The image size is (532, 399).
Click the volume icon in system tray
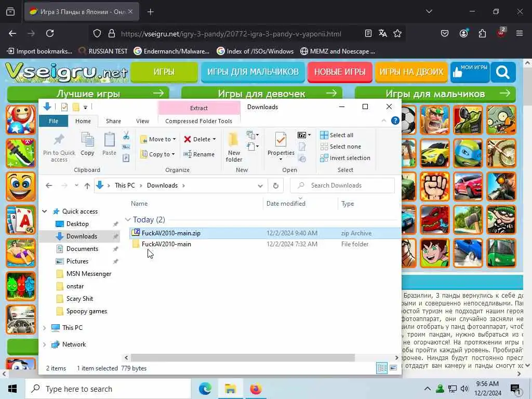pyautogui.click(x=464, y=389)
